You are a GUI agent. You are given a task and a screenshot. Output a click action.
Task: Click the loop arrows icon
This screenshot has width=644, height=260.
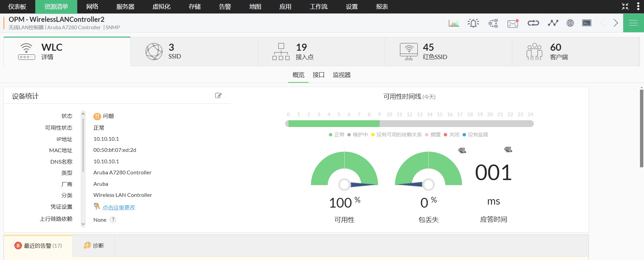(533, 23)
